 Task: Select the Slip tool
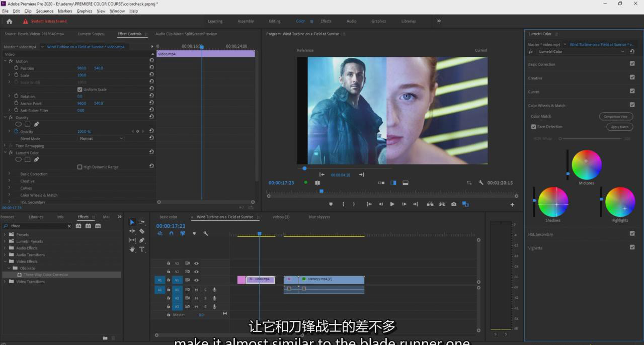point(132,240)
